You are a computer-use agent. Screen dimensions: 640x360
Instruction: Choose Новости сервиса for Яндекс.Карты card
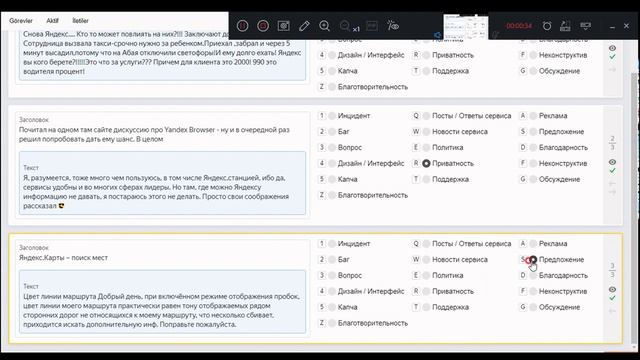coord(427,260)
